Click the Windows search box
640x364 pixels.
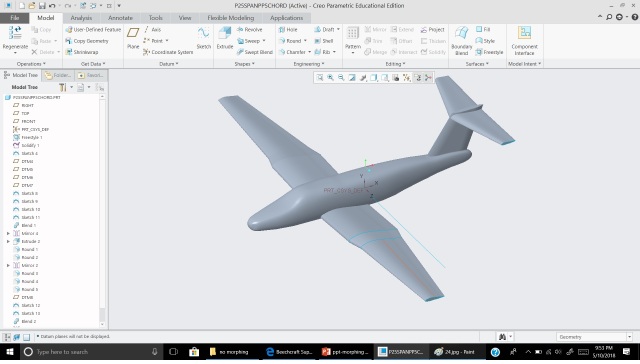point(92,352)
